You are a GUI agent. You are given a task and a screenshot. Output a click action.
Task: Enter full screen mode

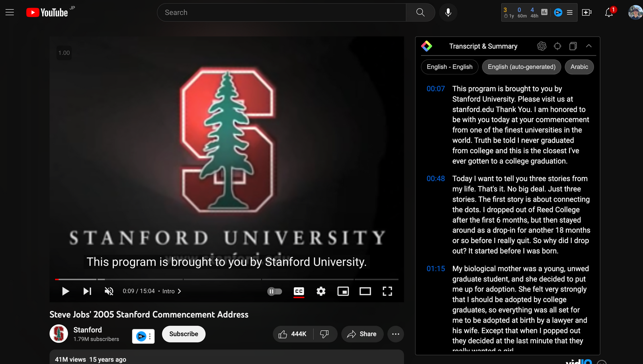(x=387, y=291)
